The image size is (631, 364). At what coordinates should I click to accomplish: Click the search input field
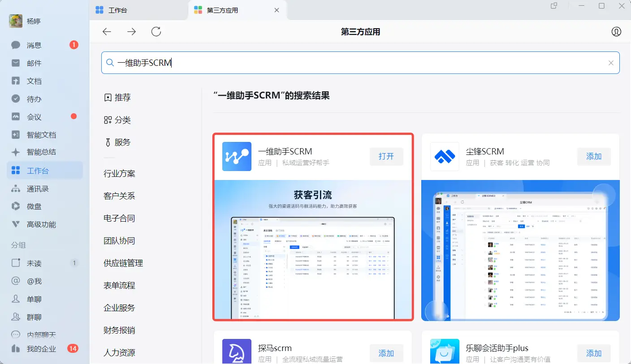pyautogui.click(x=360, y=63)
